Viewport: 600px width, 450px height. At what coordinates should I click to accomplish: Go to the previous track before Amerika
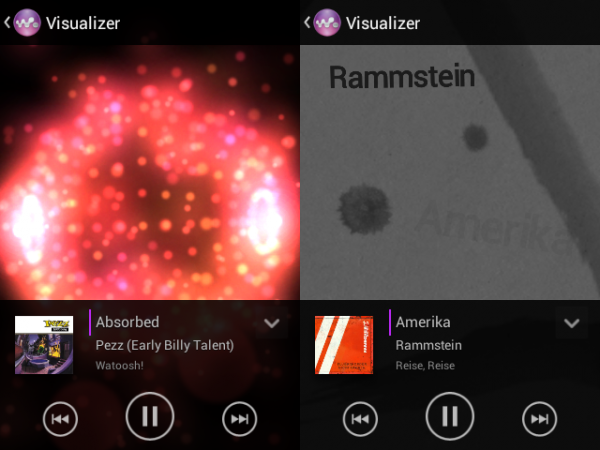[x=360, y=419]
